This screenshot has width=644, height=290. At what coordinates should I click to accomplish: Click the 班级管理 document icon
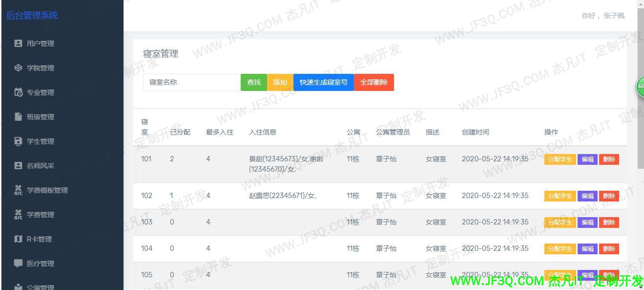click(18, 117)
